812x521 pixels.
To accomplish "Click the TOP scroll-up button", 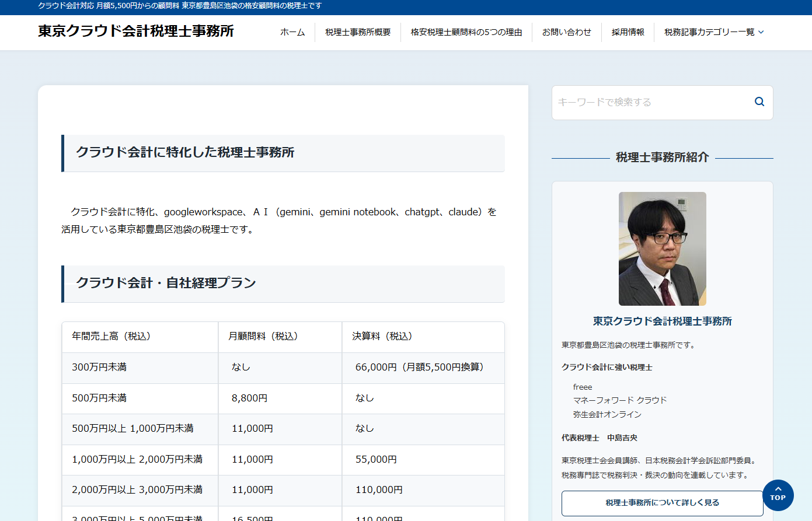I will coord(778,495).
